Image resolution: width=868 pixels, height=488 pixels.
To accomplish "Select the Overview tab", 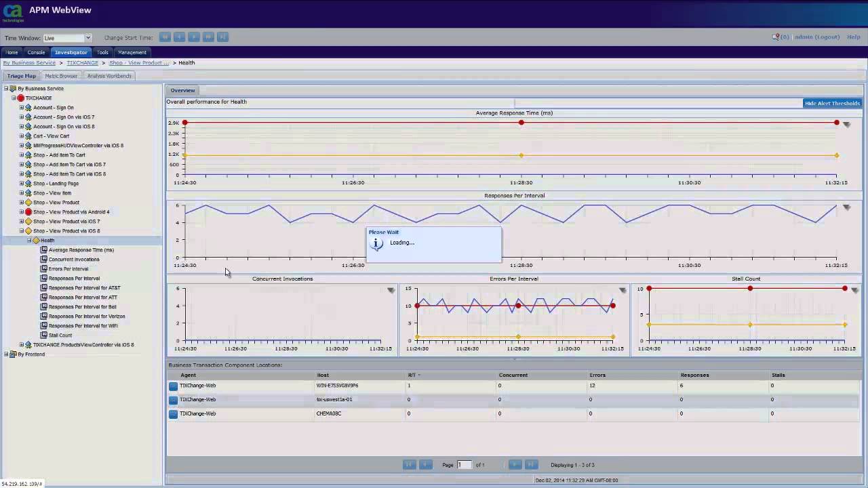I will (x=182, y=90).
